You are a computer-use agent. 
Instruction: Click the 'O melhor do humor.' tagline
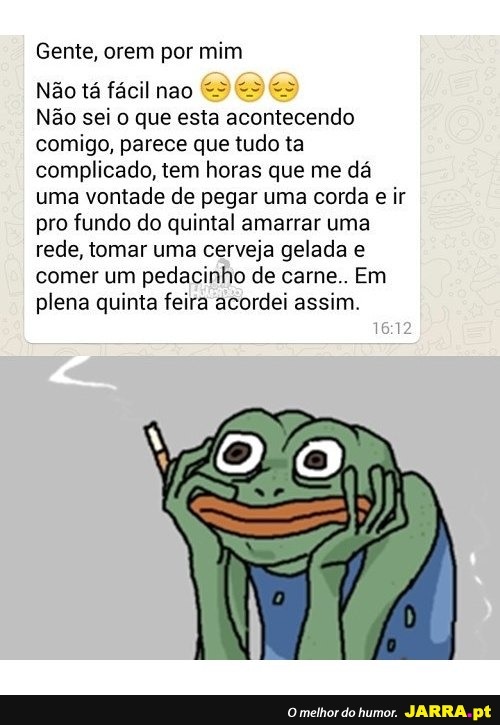tap(342, 712)
